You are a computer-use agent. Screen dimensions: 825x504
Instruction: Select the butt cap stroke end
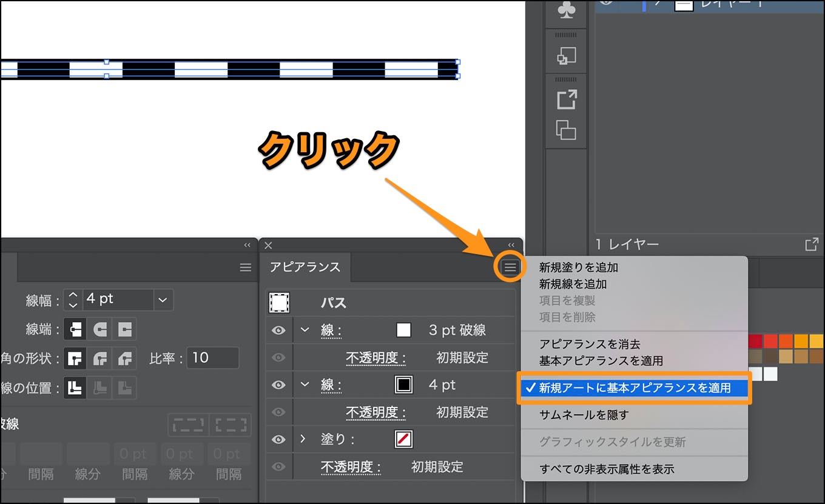[75, 329]
